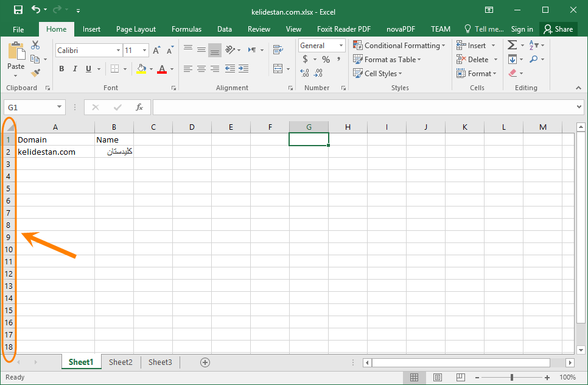The width and height of the screenshot is (588, 385).
Task: Increase decimal places
Action: (305, 73)
